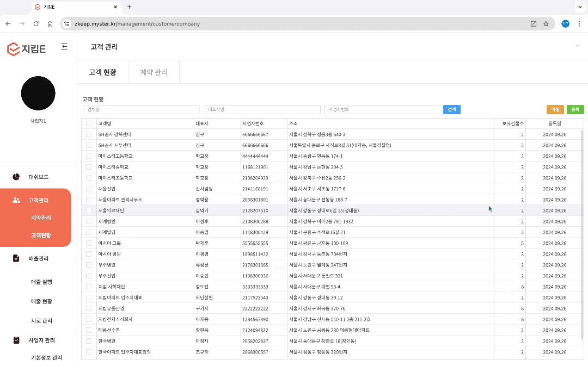The height and width of the screenshot is (366, 588).
Task: Check the box for SH공사 강북센터 row
Action: pos(89,134)
